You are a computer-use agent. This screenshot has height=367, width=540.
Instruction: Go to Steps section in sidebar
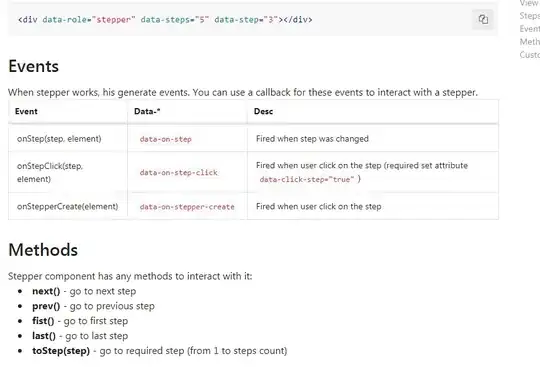coord(530,16)
